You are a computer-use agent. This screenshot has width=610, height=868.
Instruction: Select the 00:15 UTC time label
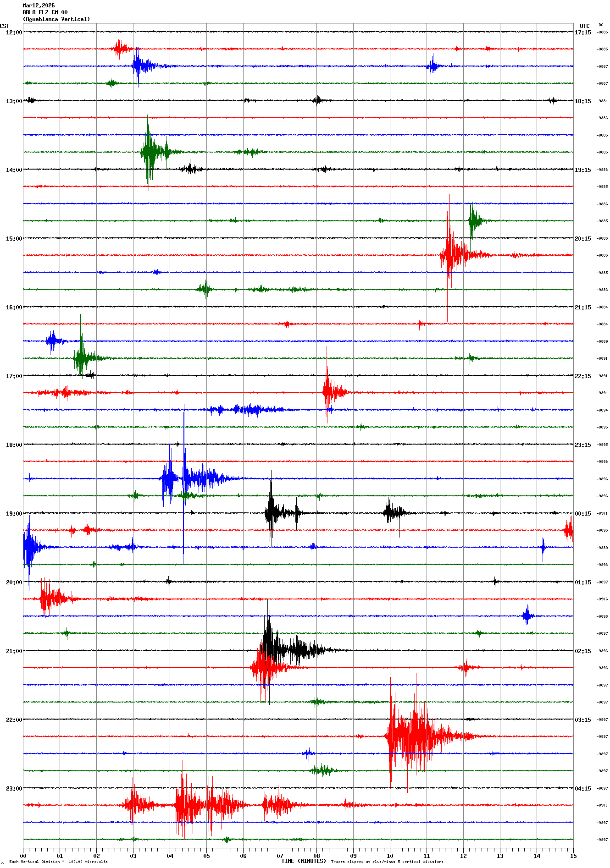[x=583, y=514]
